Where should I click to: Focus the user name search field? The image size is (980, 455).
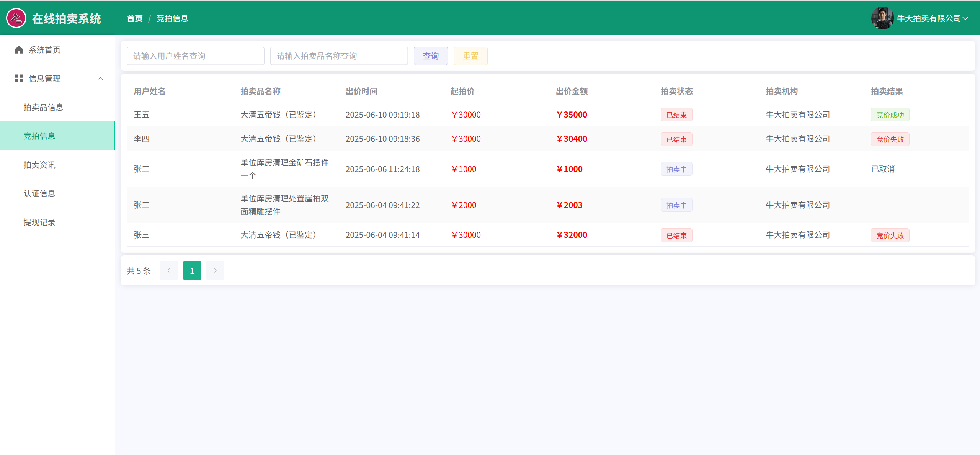click(x=195, y=56)
